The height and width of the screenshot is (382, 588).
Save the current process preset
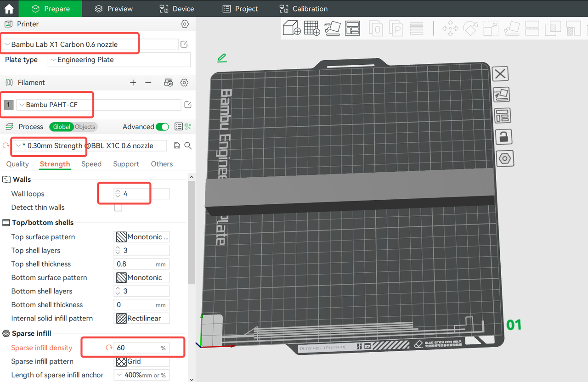click(x=177, y=146)
